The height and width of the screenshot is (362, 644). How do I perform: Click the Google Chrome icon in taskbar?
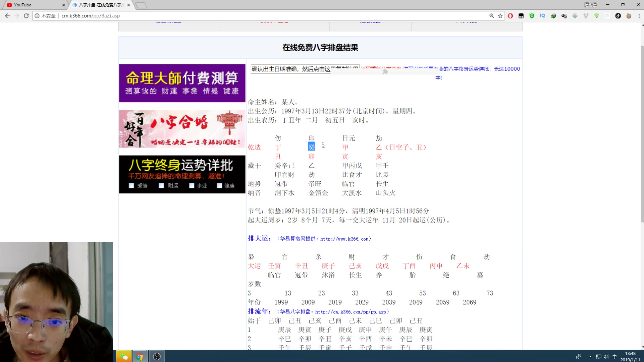pos(140,357)
